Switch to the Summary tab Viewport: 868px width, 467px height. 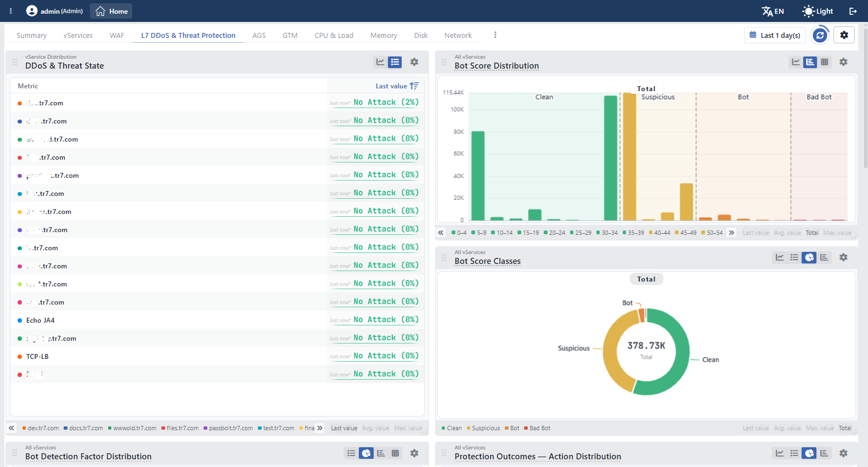[x=31, y=35]
